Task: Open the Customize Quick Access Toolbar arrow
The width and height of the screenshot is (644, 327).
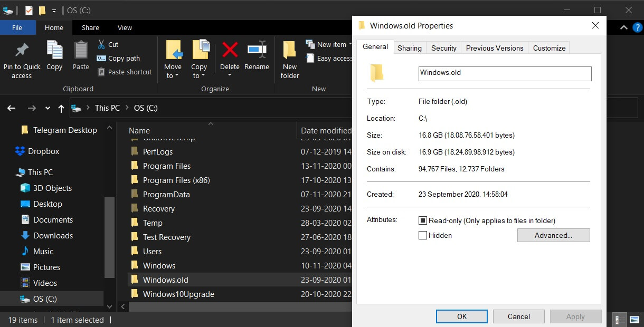Action: (54, 11)
